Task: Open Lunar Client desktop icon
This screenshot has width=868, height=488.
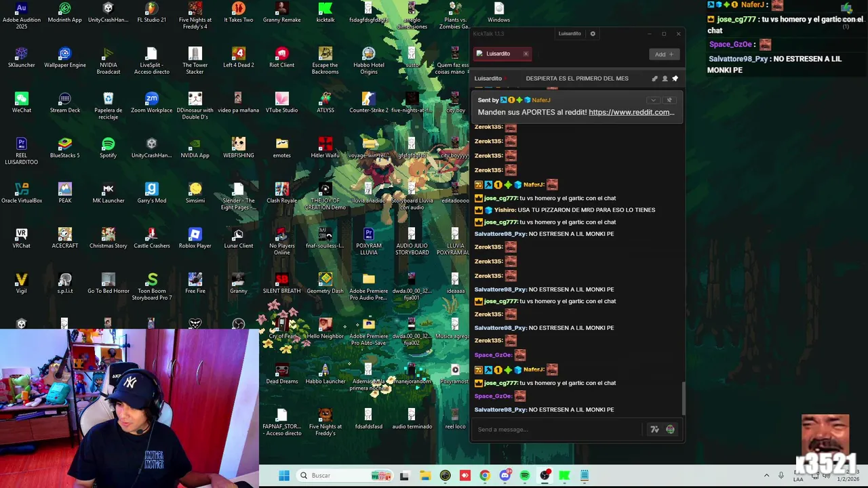Action: 238,239
